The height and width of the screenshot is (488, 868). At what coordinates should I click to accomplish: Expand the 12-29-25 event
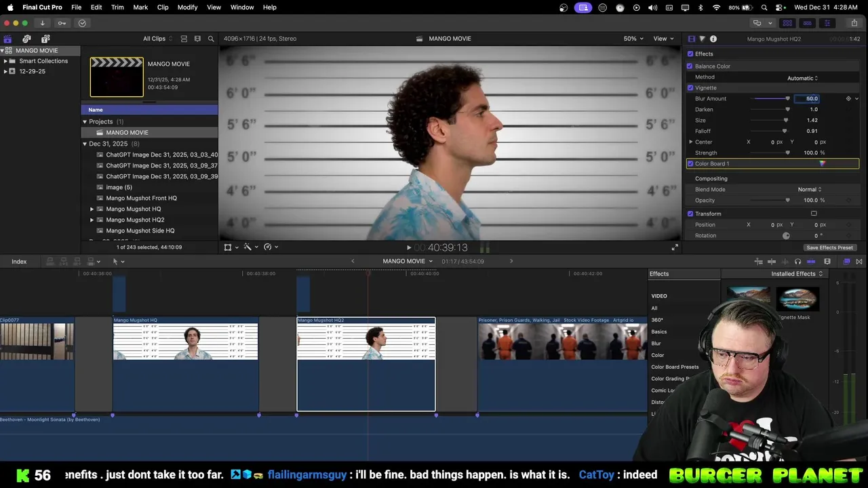click(x=5, y=71)
